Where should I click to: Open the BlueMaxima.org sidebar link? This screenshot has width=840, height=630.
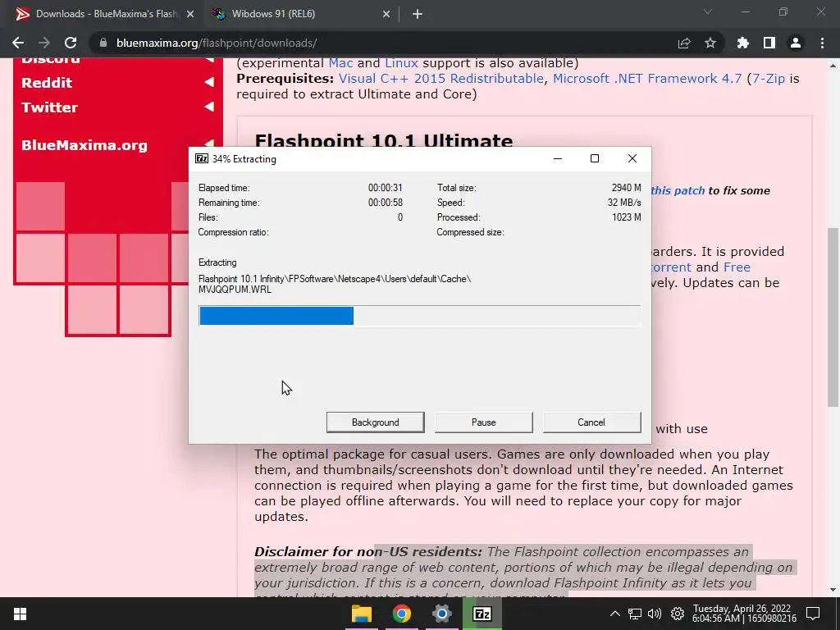click(x=84, y=145)
